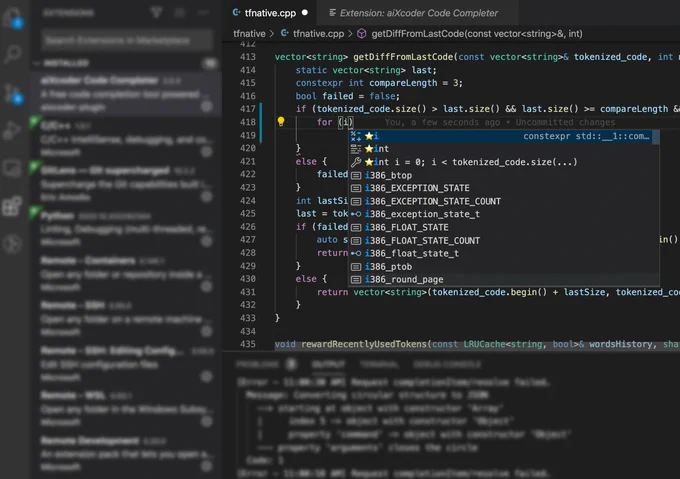Open Search view in the activity bar
The width and height of the screenshot is (680, 479).
[x=13, y=54]
